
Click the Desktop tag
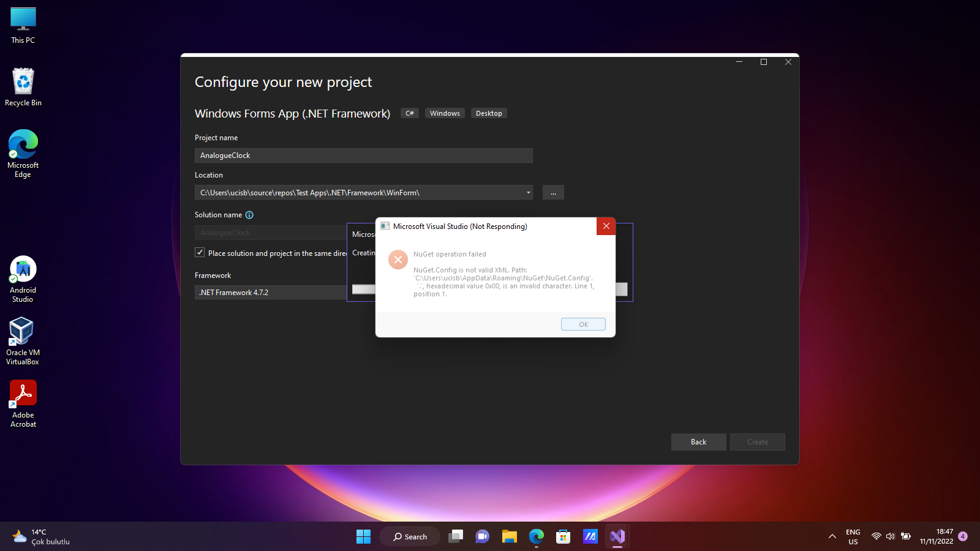(489, 113)
